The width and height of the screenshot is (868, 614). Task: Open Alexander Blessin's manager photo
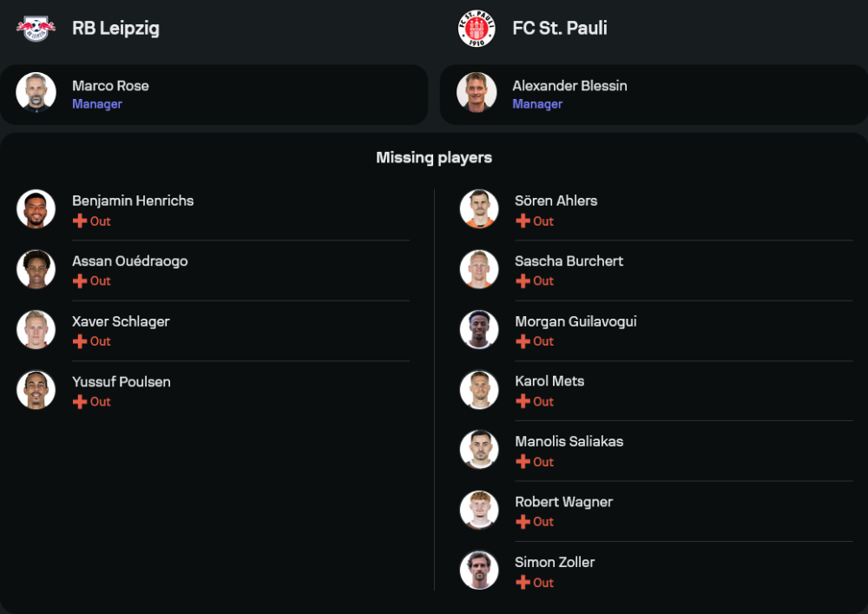coord(477,92)
